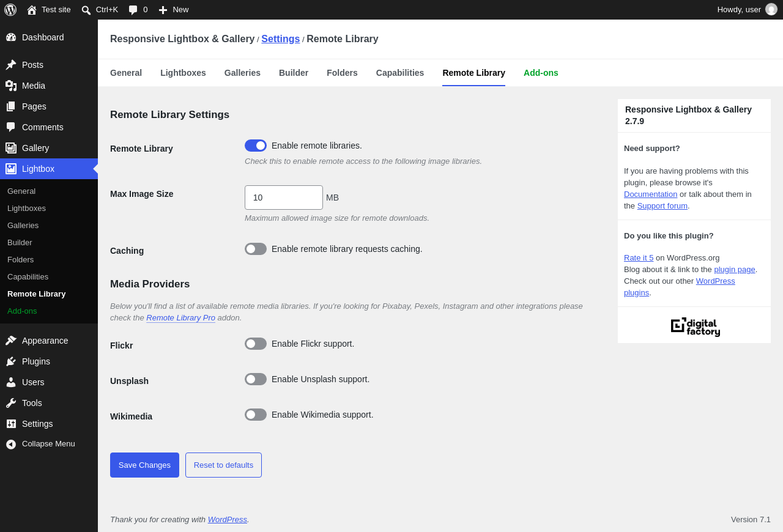Enable remote library requests caching

click(x=256, y=249)
